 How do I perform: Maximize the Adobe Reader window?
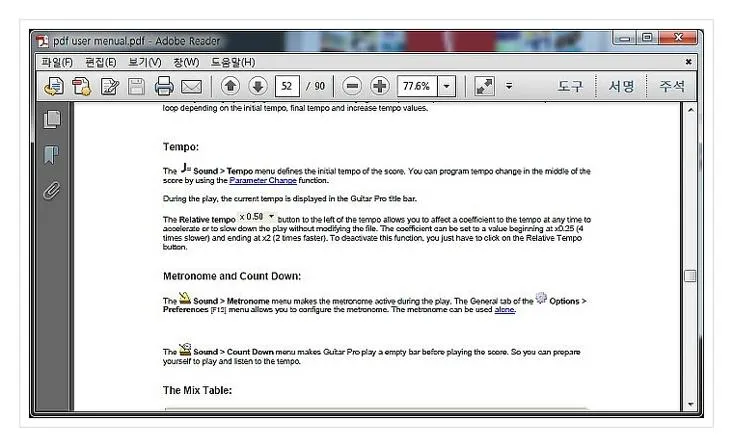(647, 37)
